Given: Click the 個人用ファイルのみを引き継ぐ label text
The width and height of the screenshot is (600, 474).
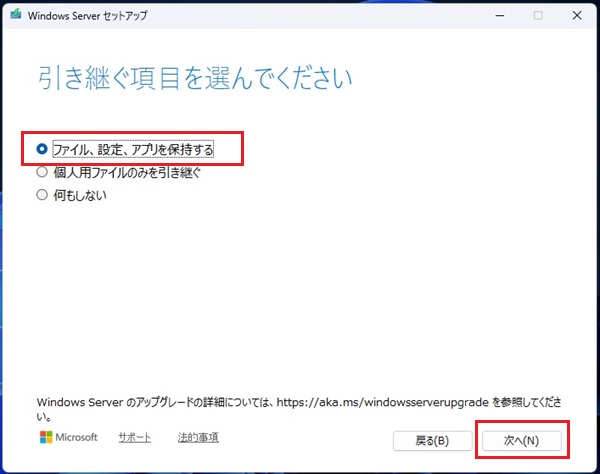Looking at the screenshot, I should [127, 172].
